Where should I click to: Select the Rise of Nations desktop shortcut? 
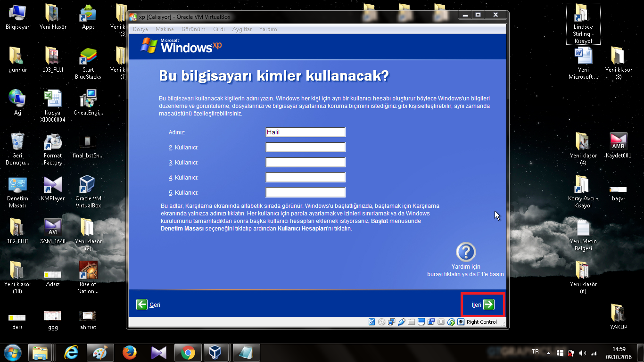pos(88,278)
